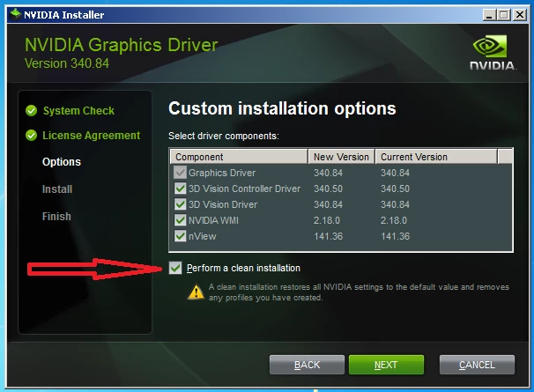Toggle the Graphics Driver checkbox
Viewport: 534px width, 392px height.
coord(180,173)
